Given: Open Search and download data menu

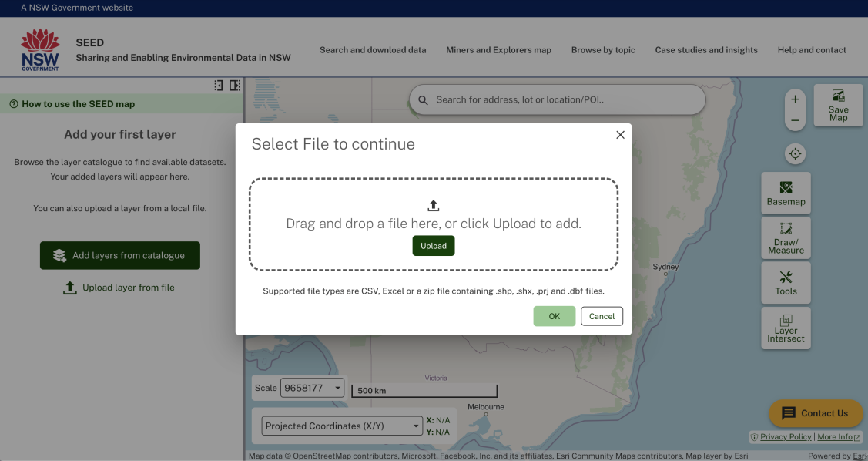Looking at the screenshot, I should (x=373, y=50).
